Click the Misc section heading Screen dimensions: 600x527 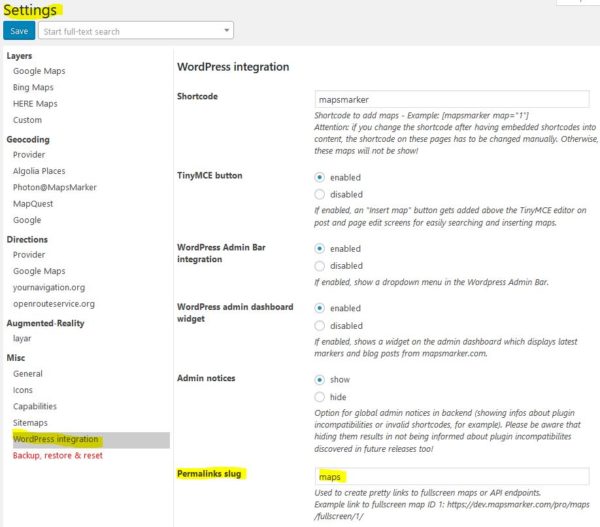click(16, 358)
